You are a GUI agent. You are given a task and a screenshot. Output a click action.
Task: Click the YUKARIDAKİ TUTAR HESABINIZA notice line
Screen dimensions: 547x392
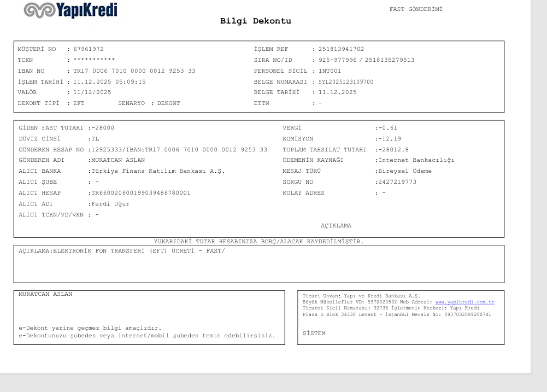point(258,241)
